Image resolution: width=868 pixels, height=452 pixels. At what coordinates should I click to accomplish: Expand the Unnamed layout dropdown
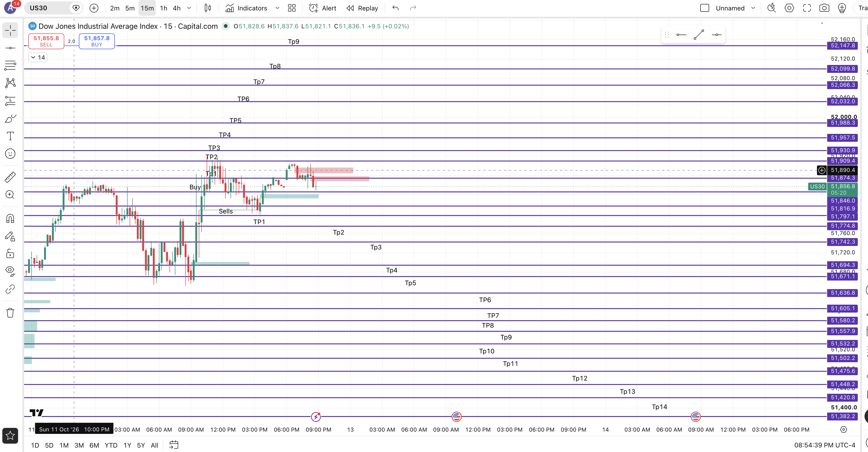coord(753,8)
